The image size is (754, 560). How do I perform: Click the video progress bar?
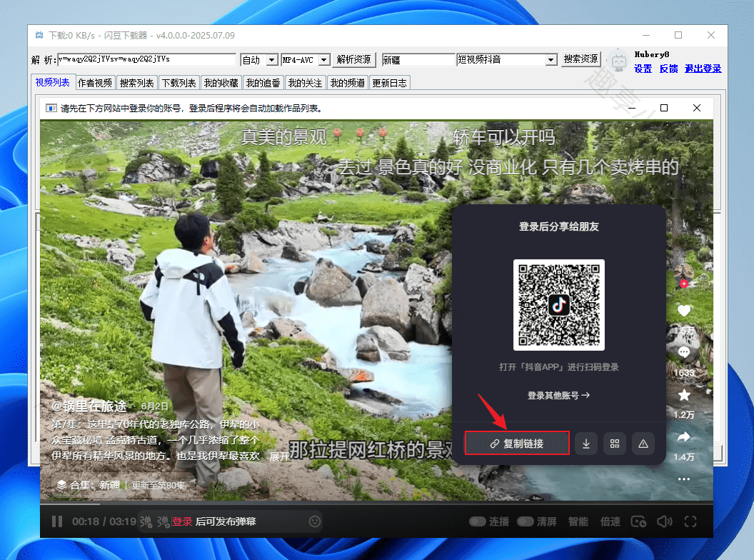(376, 504)
